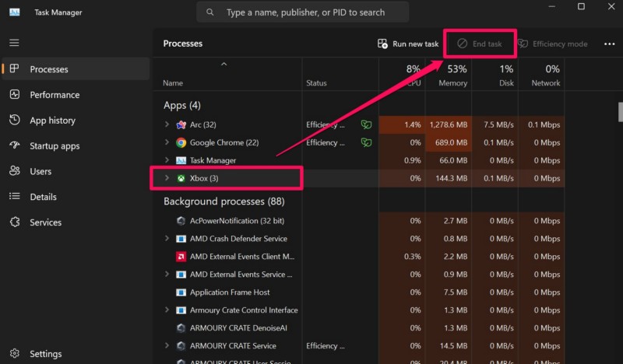623x364 pixels.
Task: Select the 689.0 MB memory cell
Action: point(449,142)
